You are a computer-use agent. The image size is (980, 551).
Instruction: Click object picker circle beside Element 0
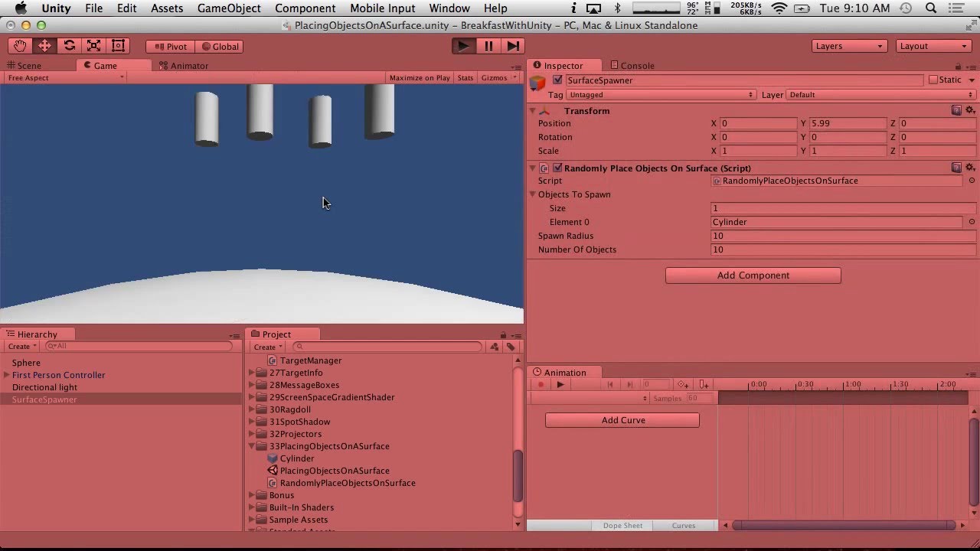tap(972, 222)
